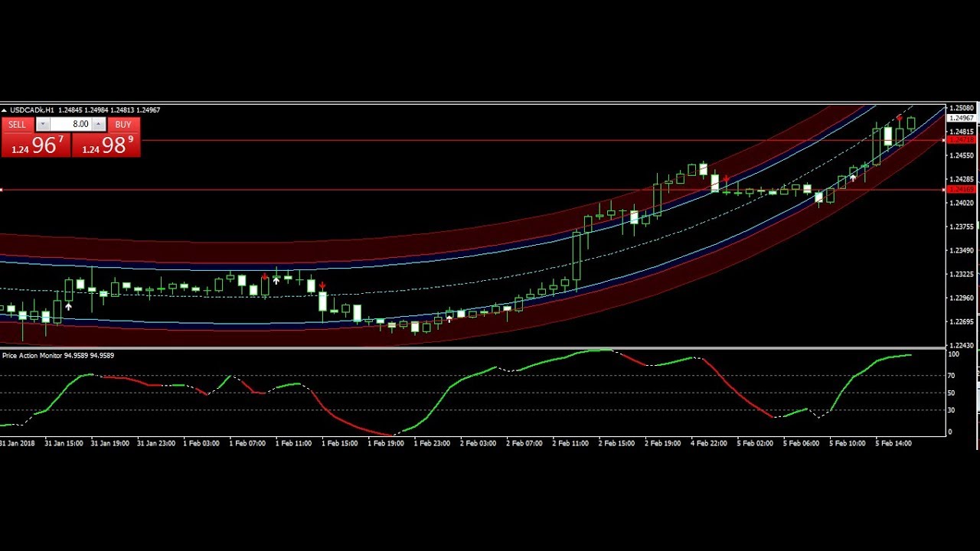Click the 50 level on indicator scale

click(x=952, y=393)
